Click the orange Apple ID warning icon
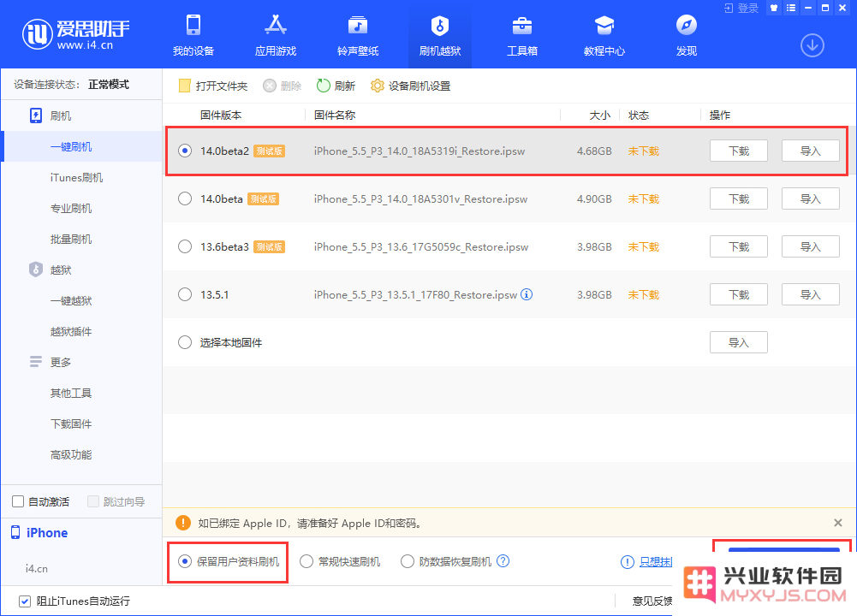This screenshot has height=616, width=857. tap(183, 523)
